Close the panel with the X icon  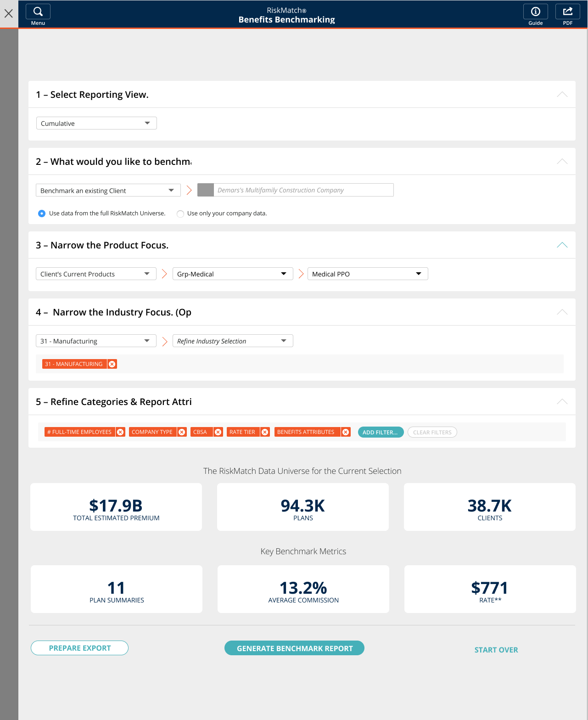(9, 13)
